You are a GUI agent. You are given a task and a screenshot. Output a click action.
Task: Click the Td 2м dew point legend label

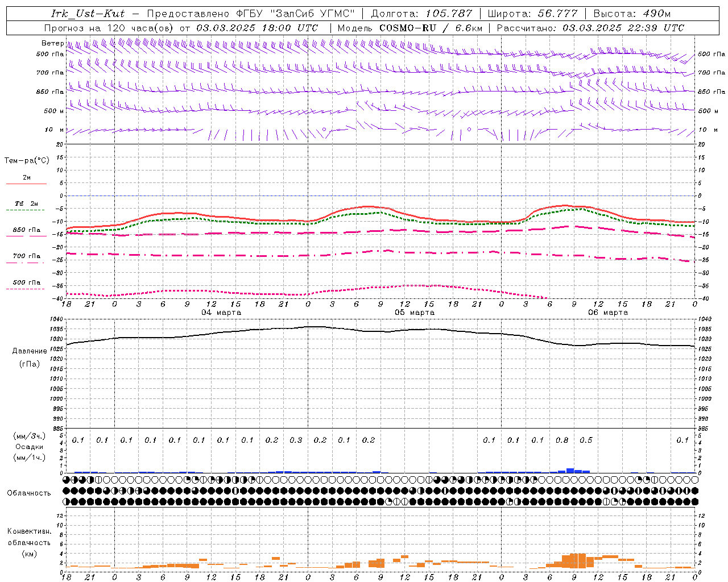pyautogui.click(x=27, y=203)
